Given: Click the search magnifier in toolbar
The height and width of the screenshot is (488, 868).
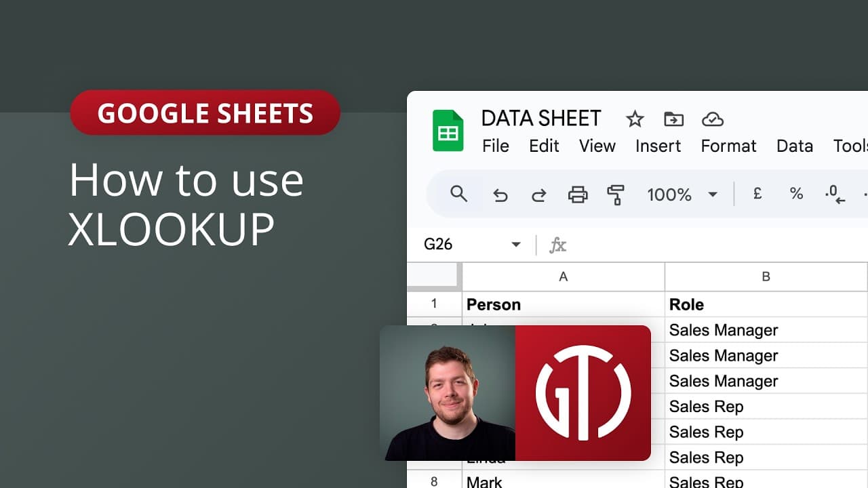Looking at the screenshot, I should [459, 195].
